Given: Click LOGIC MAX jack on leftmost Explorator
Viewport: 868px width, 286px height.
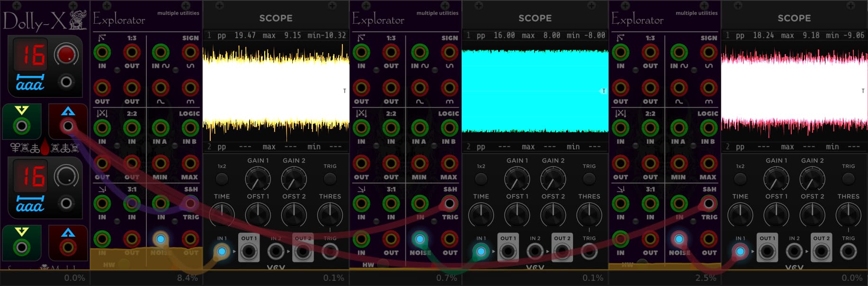Looking at the screenshot, I should click(x=190, y=164).
